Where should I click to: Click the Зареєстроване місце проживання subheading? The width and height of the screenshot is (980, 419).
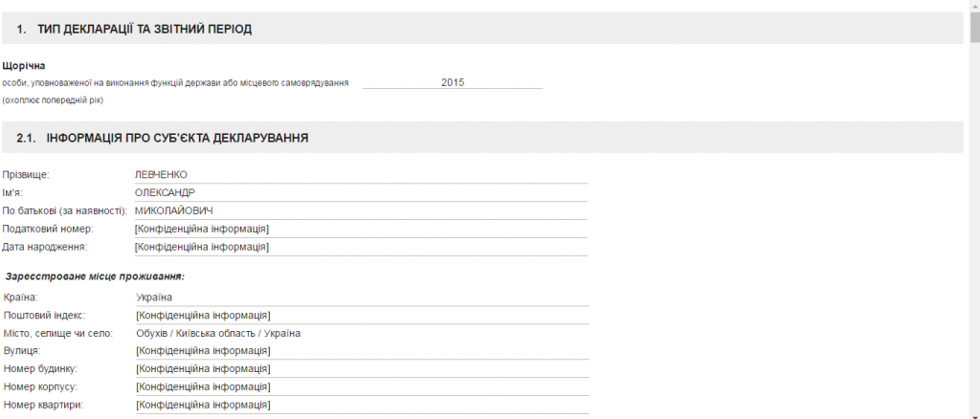point(95,276)
